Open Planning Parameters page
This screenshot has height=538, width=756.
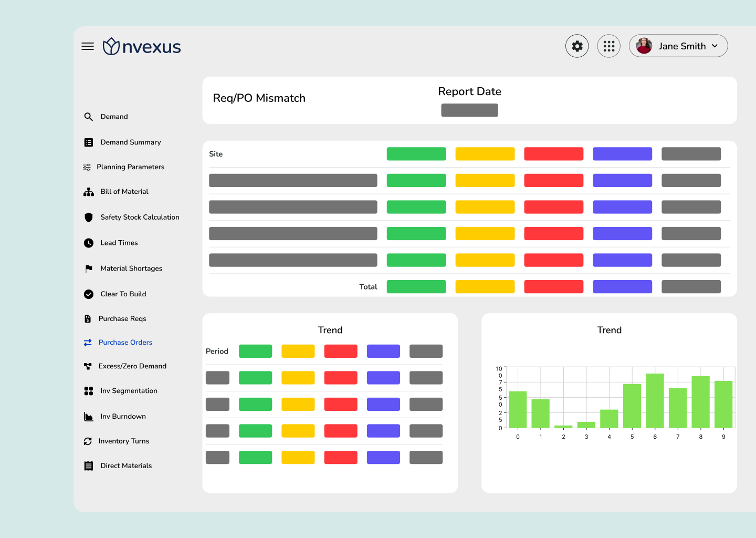tap(131, 167)
